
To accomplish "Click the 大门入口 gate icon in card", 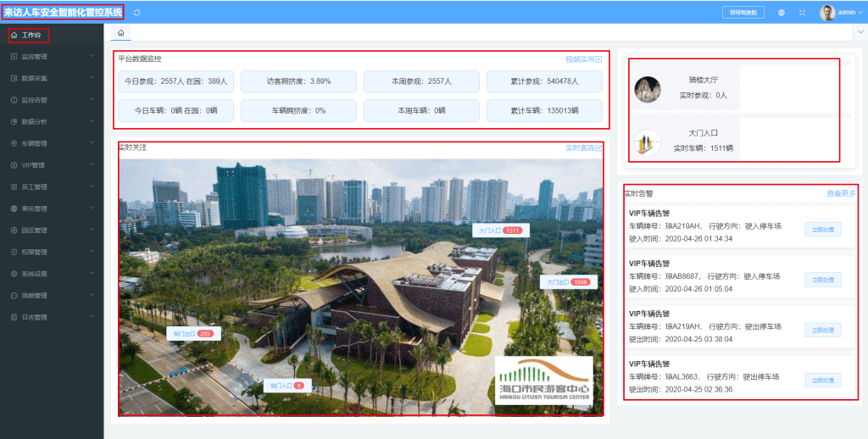I will (x=648, y=142).
